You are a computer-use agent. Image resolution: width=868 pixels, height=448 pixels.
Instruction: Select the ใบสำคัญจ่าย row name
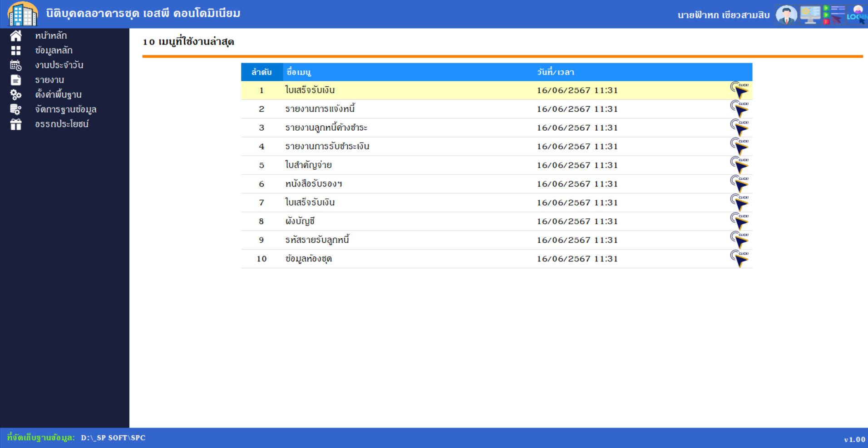point(309,165)
